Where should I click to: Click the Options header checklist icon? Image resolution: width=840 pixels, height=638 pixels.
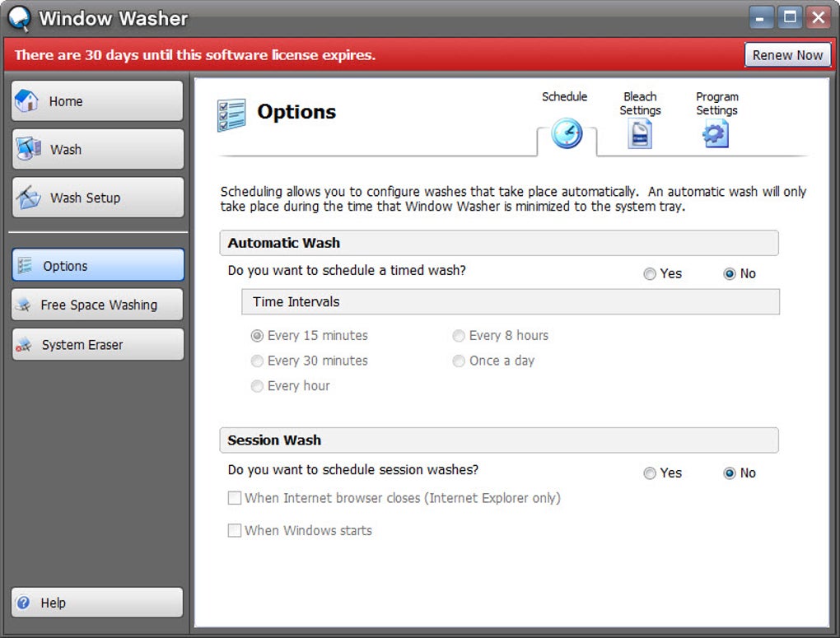coord(231,114)
